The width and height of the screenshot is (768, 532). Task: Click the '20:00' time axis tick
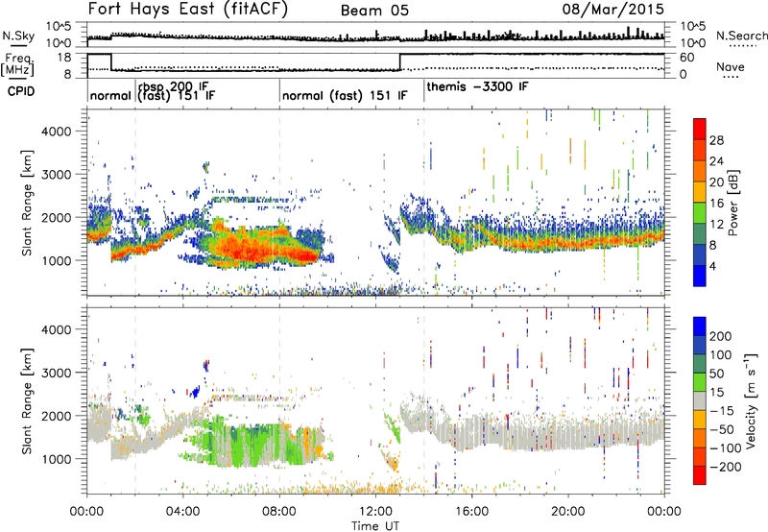(x=568, y=512)
